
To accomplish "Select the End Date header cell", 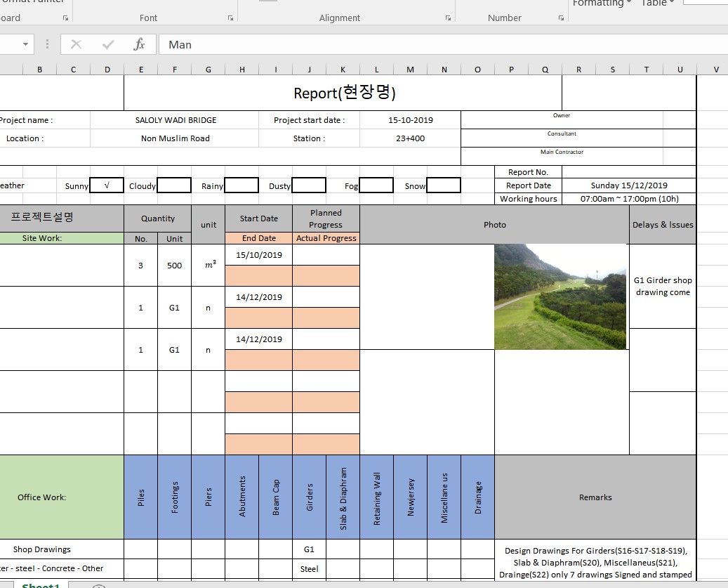I will click(x=258, y=238).
